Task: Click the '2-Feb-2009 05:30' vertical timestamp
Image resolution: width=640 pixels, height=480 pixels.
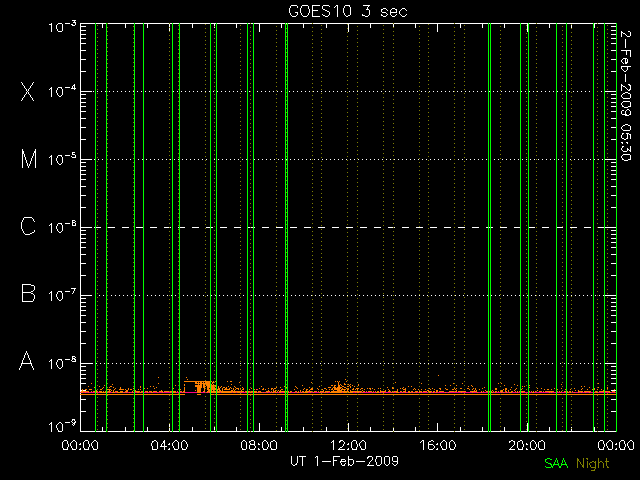Action: (626, 96)
